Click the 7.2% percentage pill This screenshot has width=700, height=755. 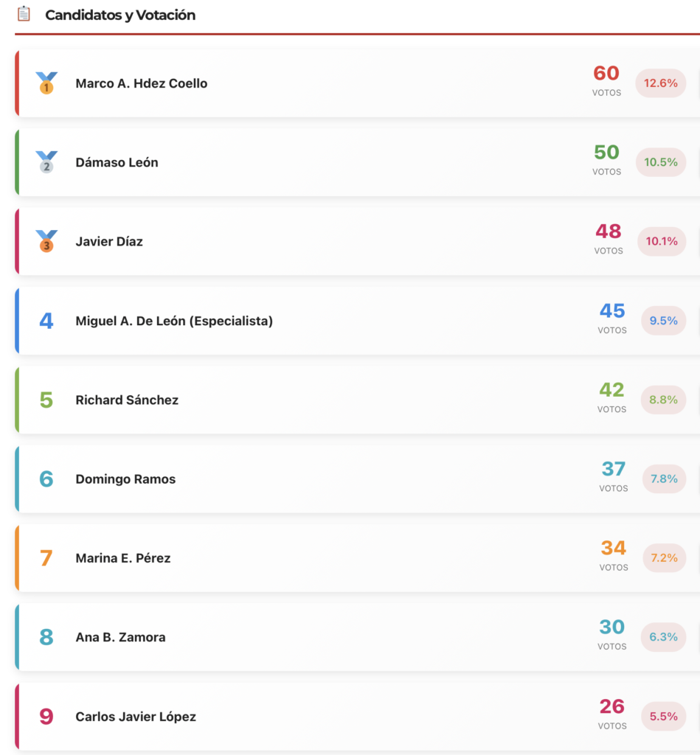pyautogui.click(x=664, y=558)
